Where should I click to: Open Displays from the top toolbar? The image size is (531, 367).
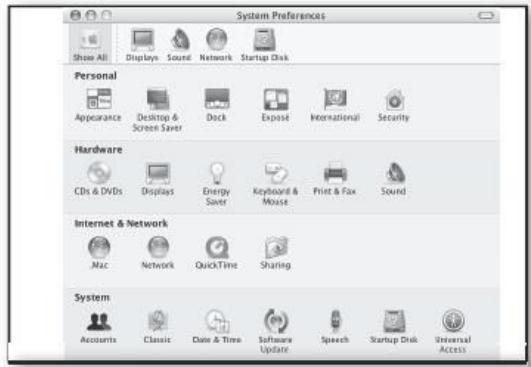(x=142, y=45)
